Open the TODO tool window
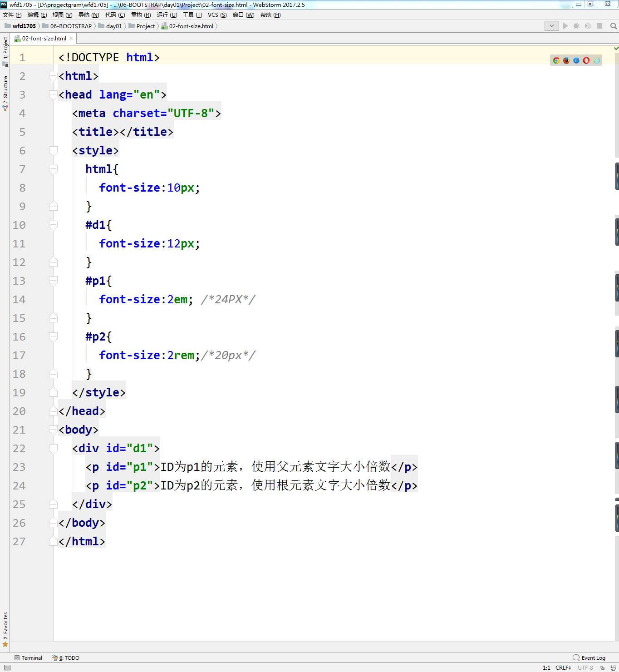Viewport: 619px width, 672px height. tap(66, 658)
